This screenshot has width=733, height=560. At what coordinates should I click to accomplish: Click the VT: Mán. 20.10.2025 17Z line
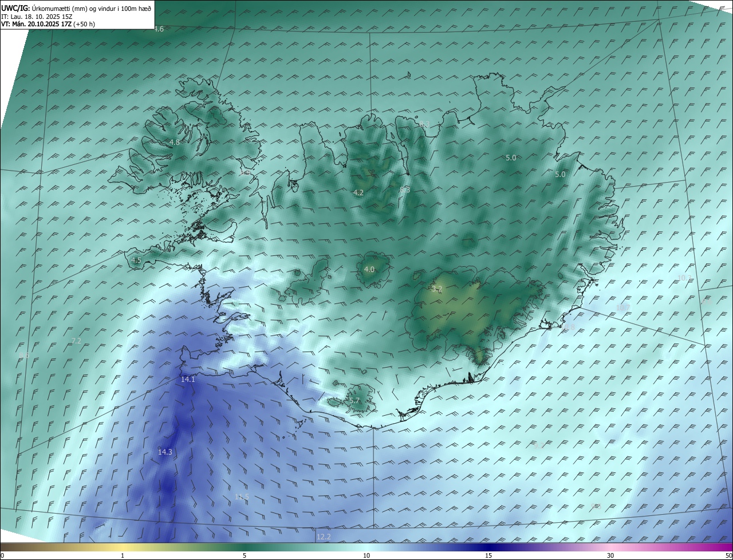tap(48, 23)
